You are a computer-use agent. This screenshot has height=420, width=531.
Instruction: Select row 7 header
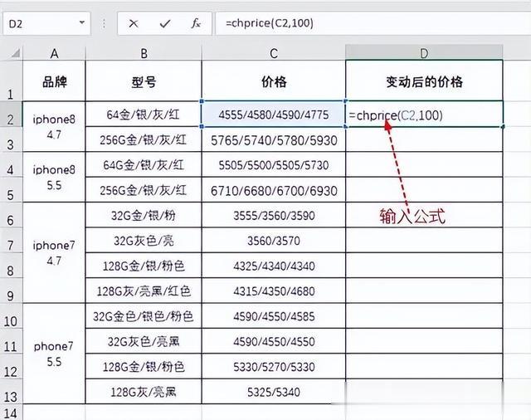[11, 241]
